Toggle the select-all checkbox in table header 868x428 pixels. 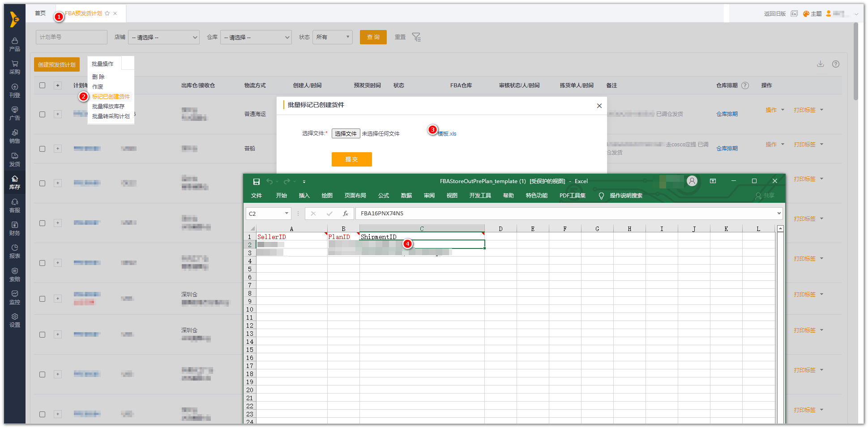pyautogui.click(x=42, y=86)
